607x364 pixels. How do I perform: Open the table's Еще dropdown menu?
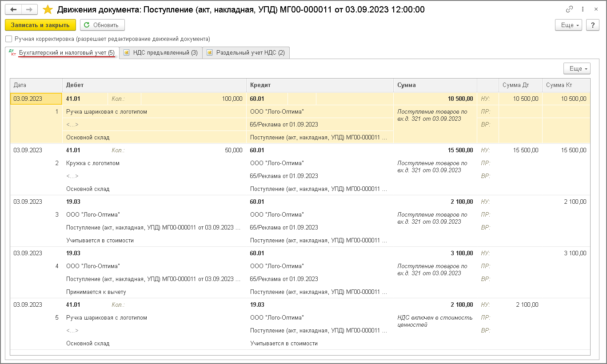tap(577, 68)
